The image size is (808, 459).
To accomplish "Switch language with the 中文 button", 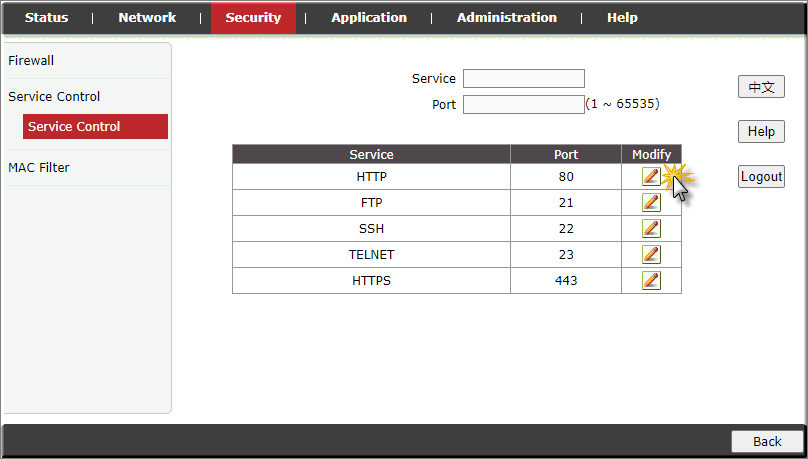I will coord(761,88).
